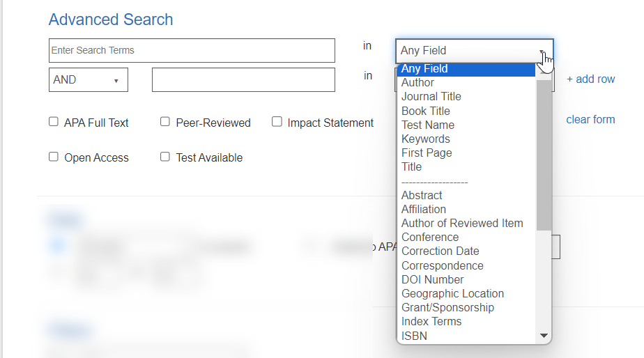The height and width of the screenshot is (358, 644).
Task: Choose First Page option
Action: 466,153
